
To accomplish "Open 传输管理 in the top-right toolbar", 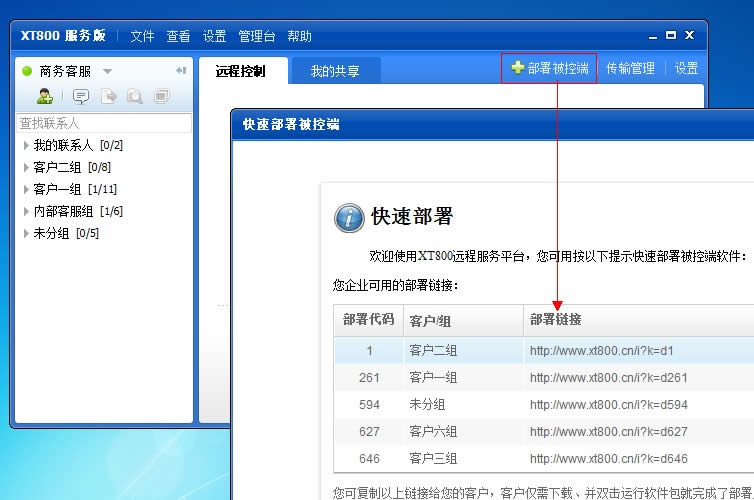I will pos(630,68).
